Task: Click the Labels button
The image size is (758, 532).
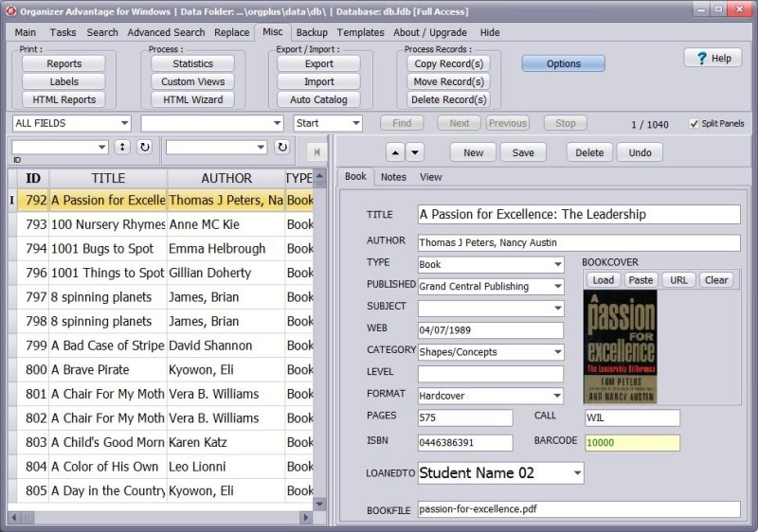Action: [x=63, y=81]
